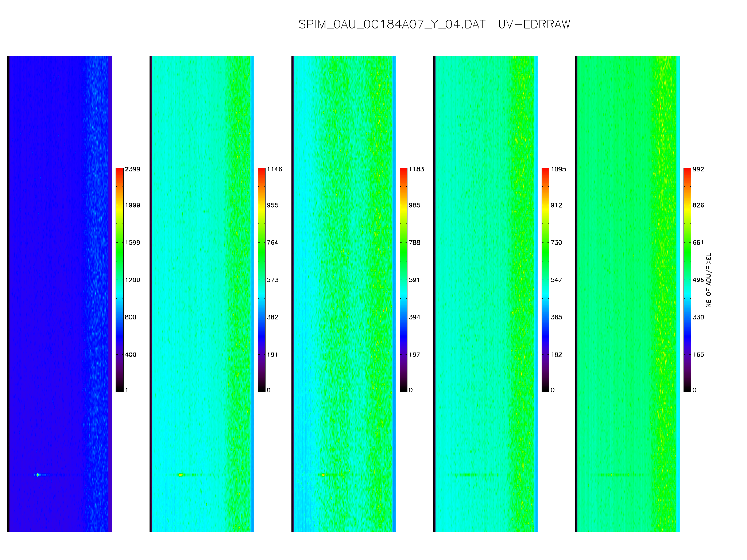Click the fifth color bar labeled 992
This screenshot has height=560, width=747.
[687, 280]
